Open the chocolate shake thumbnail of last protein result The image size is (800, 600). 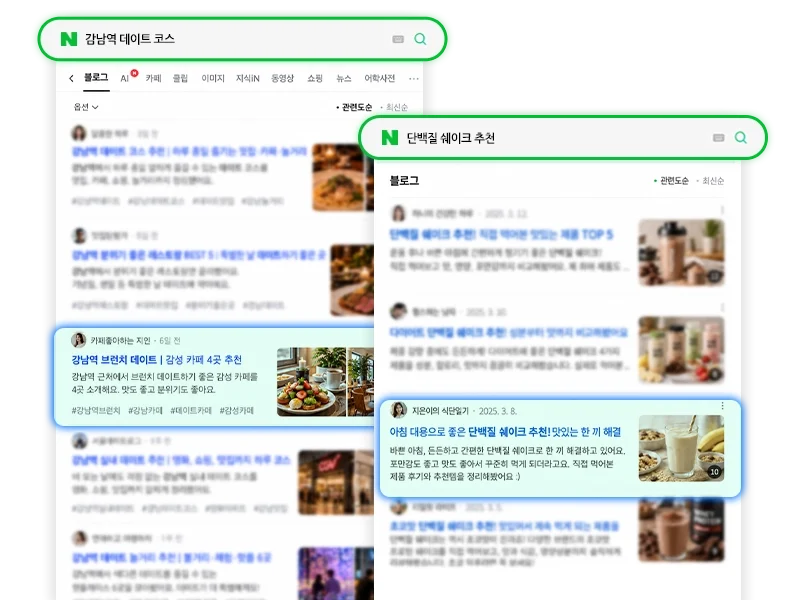(x=681, y=531)
